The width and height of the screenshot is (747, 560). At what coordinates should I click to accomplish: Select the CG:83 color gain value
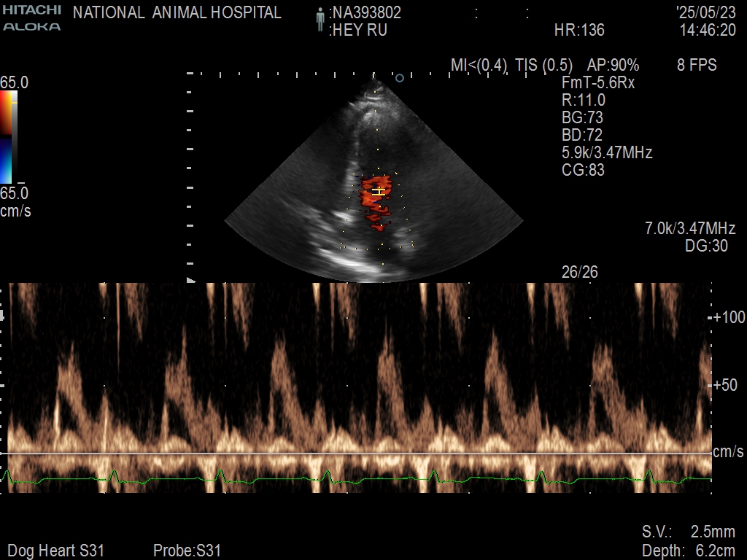583,171
